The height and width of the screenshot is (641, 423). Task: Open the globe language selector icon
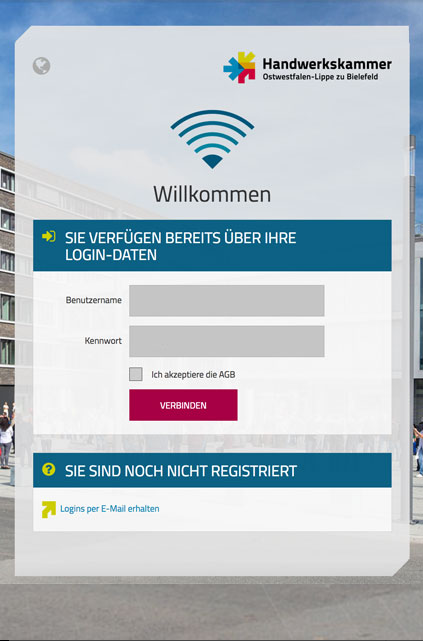[41, 65]
